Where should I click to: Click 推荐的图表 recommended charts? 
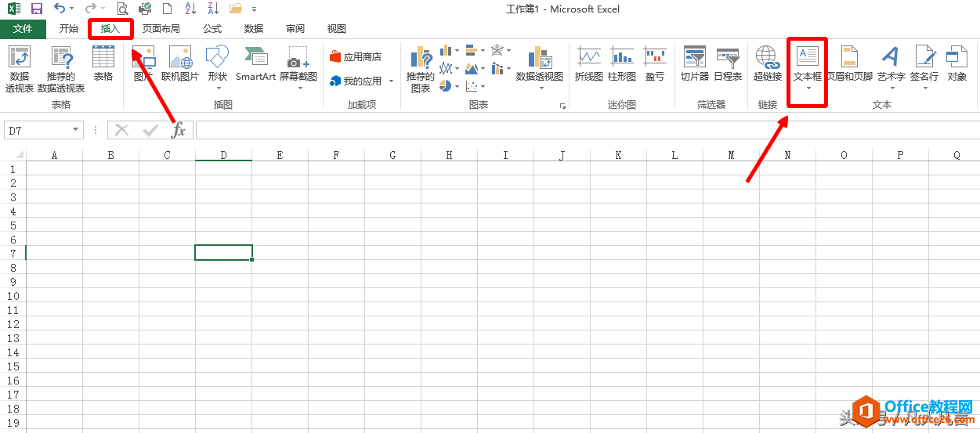pyautogui.click(x=421, y=70)
